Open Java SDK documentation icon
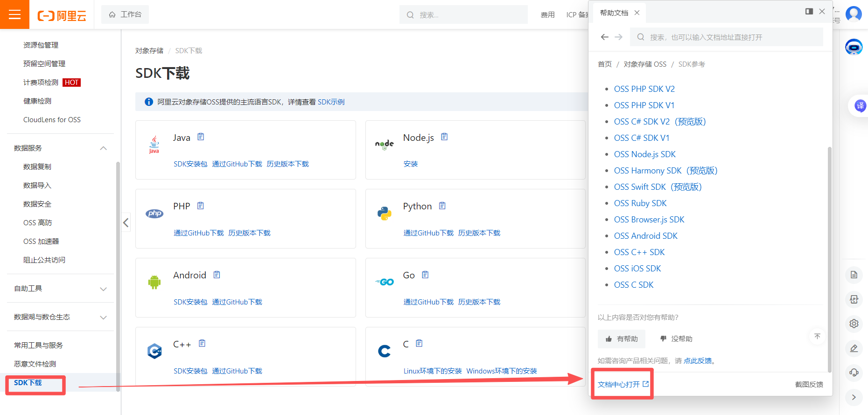This screenshot has width=868, height=415. (x=201, y=137)
